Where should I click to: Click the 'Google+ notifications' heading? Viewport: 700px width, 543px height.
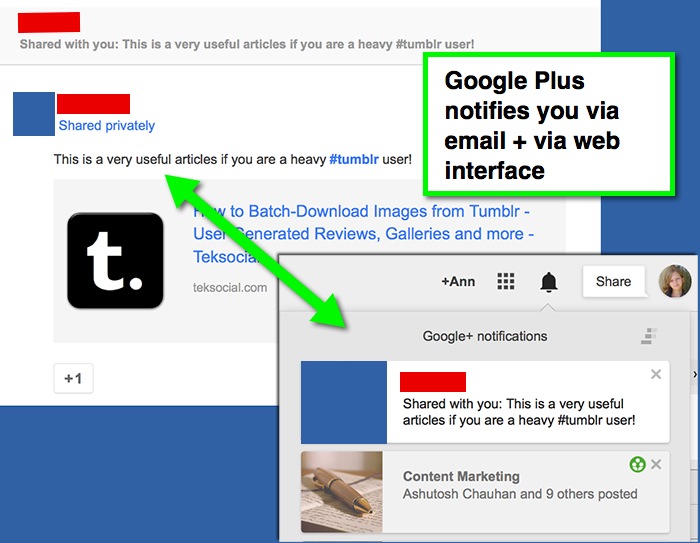click(x=485, y=336)
